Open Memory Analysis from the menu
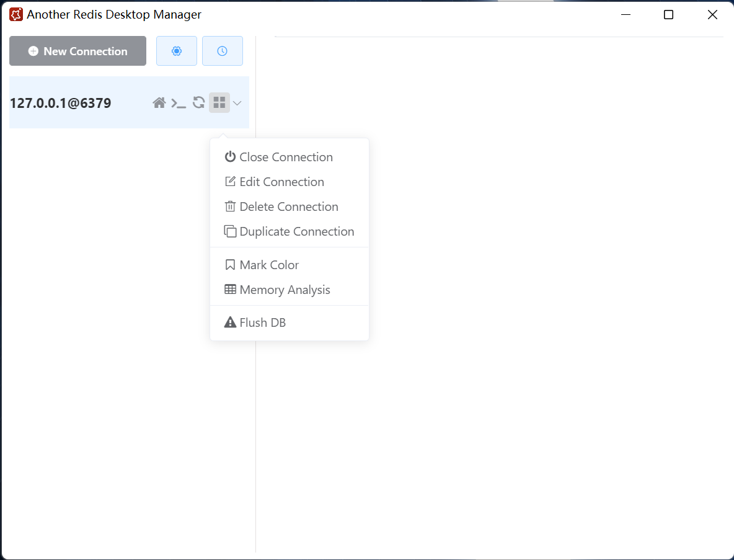Screen dimensions: 734x560 click(290, 290)
